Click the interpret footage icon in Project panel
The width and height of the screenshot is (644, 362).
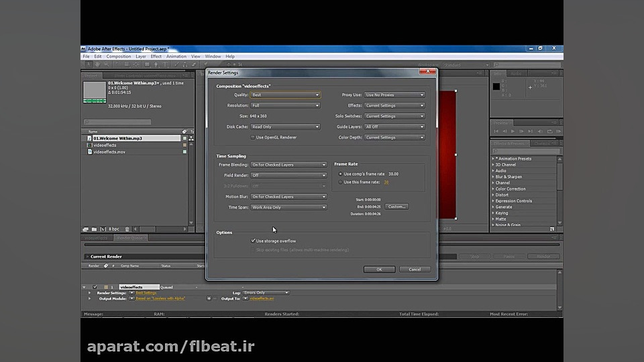point(86,229)
